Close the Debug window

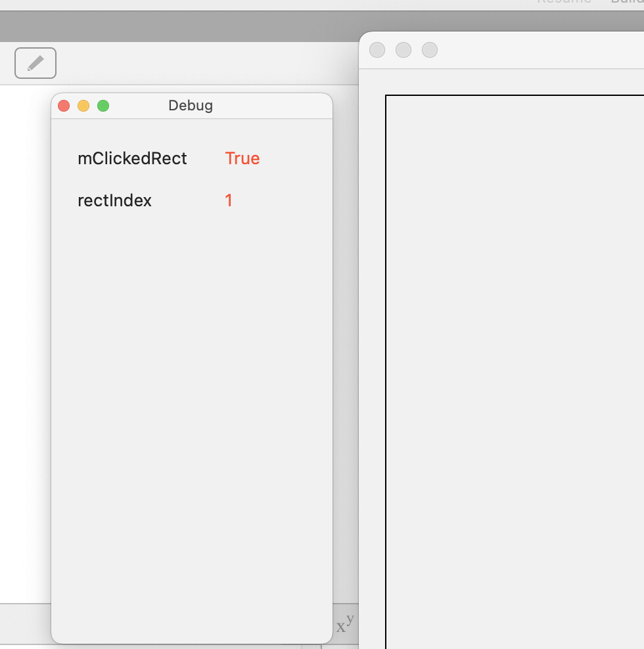click(64, 106)
